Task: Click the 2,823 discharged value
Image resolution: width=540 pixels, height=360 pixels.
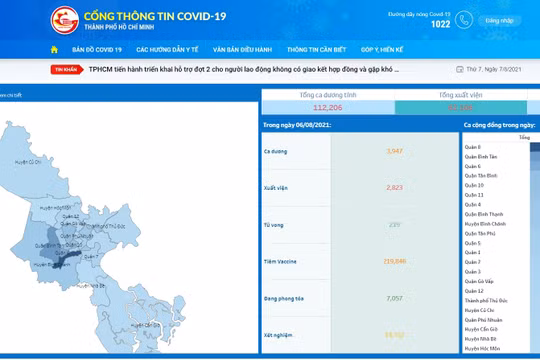Action: [x=394, y=187]
